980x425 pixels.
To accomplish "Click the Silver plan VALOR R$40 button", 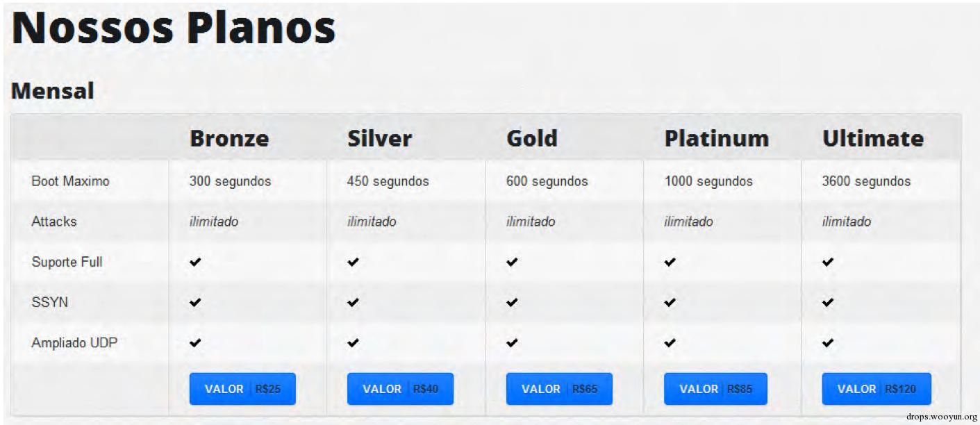I will 400,389.
